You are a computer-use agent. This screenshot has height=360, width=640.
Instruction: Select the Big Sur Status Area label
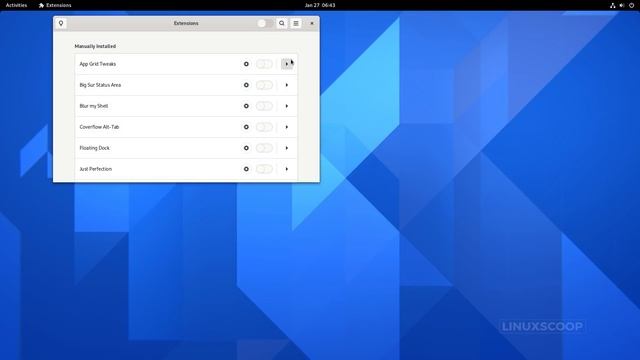[100, 85]
